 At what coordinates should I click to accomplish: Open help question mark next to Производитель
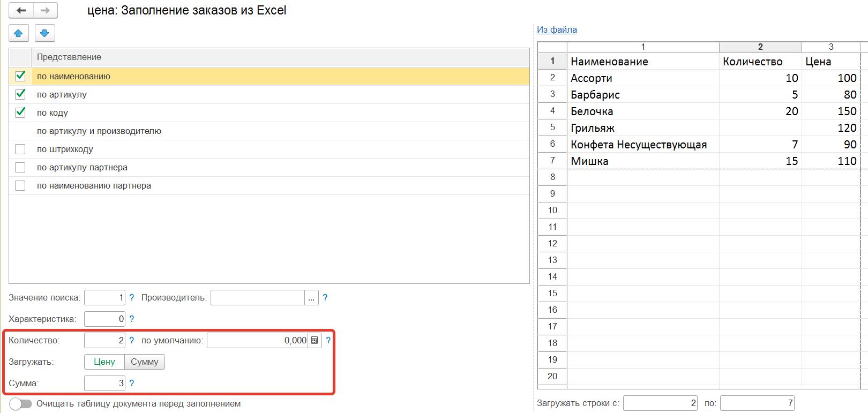point(325,297)
